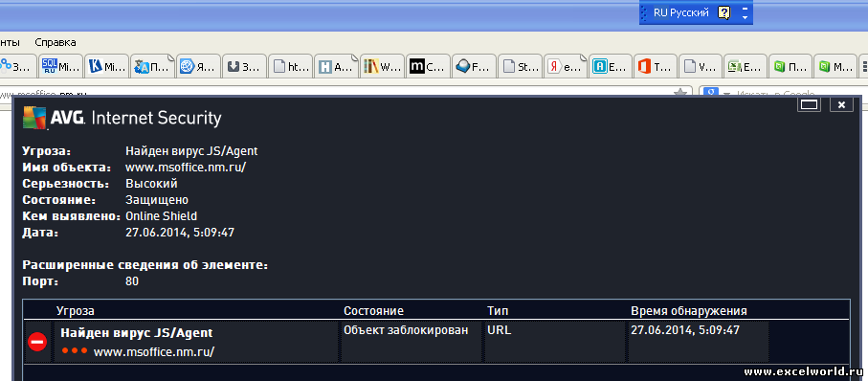Click the Дата value 27.06.2014, 5:09:47
The image size is (868, 381).
(180, 233)
